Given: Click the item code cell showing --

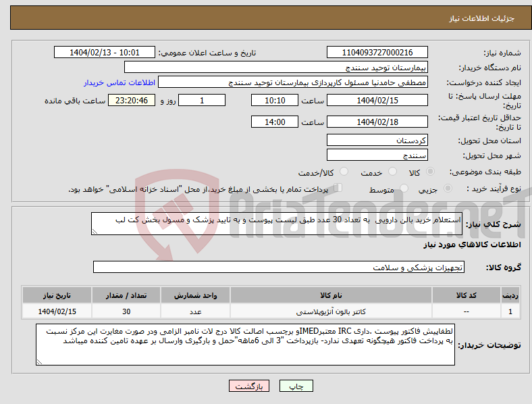Looking at the screenshot, I should point(467,311).
